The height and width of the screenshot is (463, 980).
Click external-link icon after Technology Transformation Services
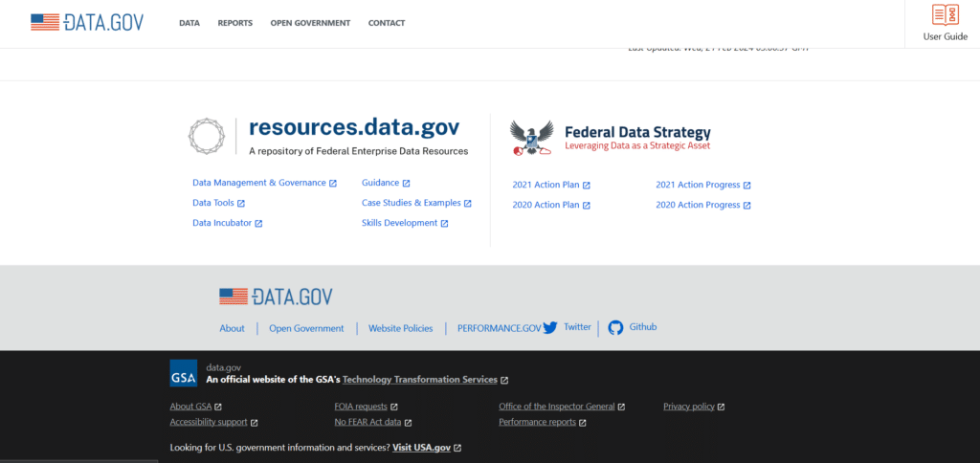504,380
